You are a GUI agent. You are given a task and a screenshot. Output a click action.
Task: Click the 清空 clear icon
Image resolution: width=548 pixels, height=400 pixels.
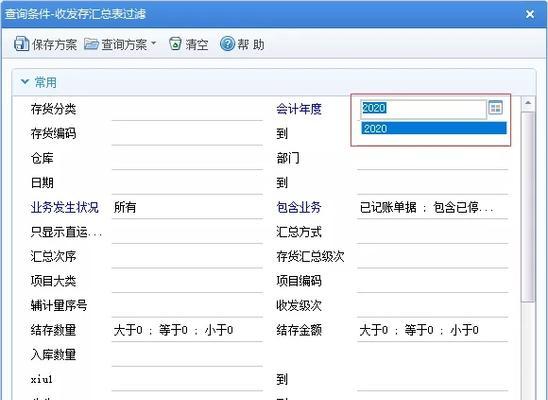click(x=175, y=44)
